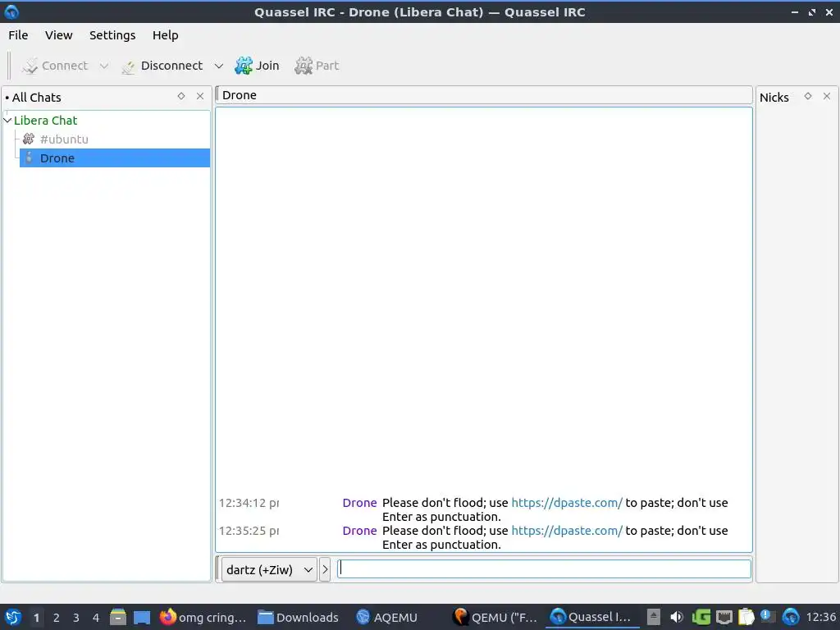Expand the Connect dropdown arrow
Image resolution: width=840 pixels, height=630 pixels.
coord(104,66)
